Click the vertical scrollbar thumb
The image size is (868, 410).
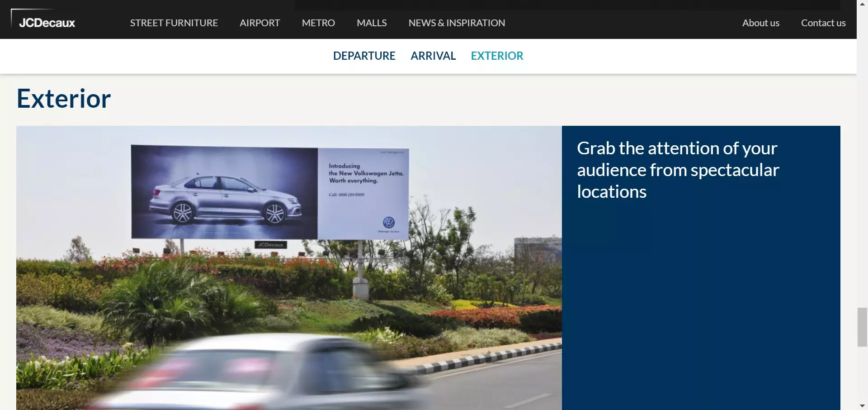[862, 327]
